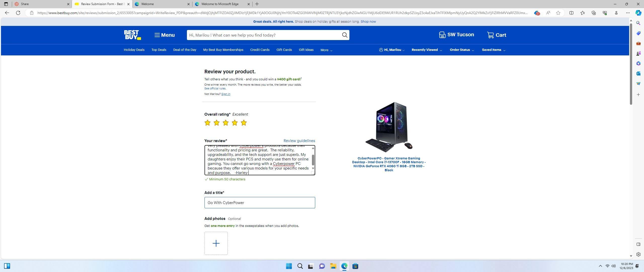
Task: Click the refresh icon in the browser toolbar
Action: (x=18, y=13)
